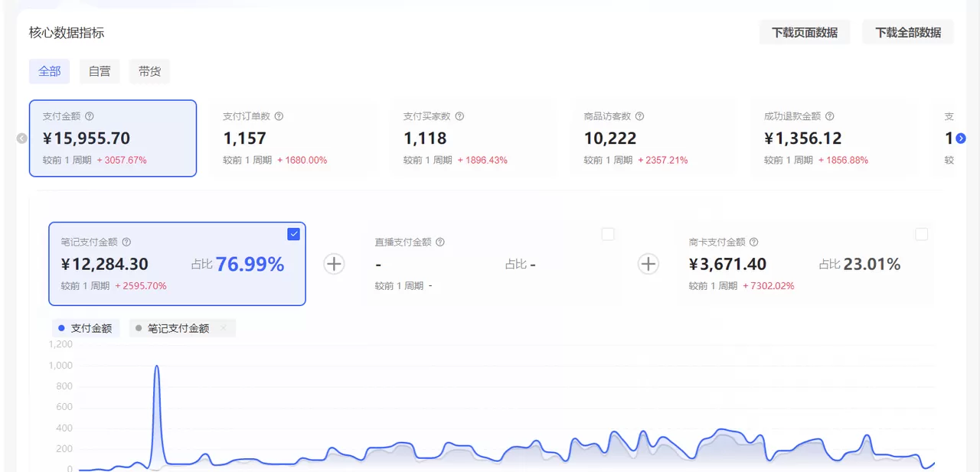This screenshot has height=472, width=980.
Task: Click the blue right arrow to show more metrics
Action: [x=959, y=138]
